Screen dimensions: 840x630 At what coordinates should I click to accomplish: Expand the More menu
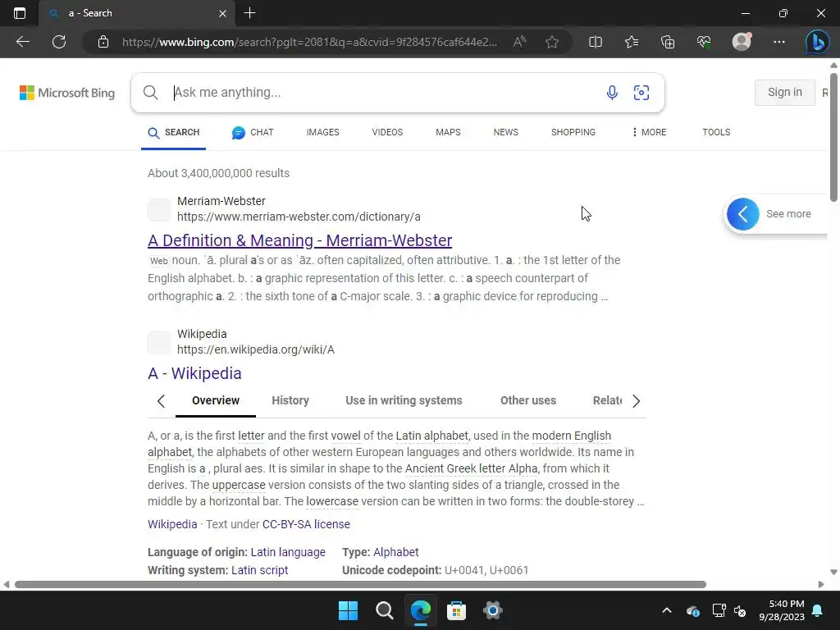click(649, 132)
